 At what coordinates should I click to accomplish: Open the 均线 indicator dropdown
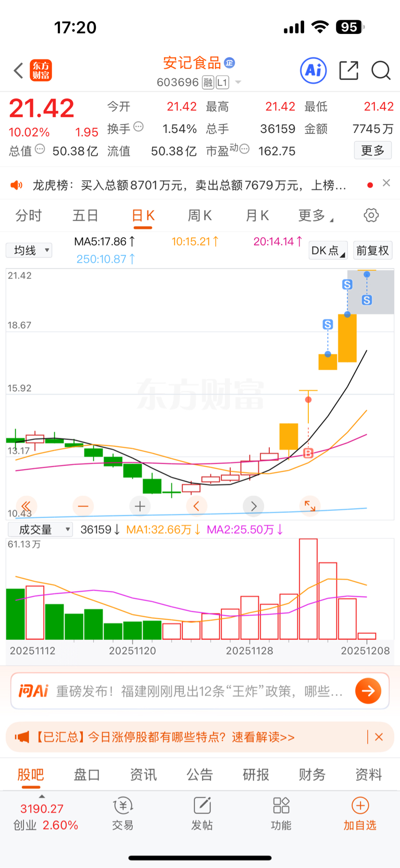[x=29, y=250]
